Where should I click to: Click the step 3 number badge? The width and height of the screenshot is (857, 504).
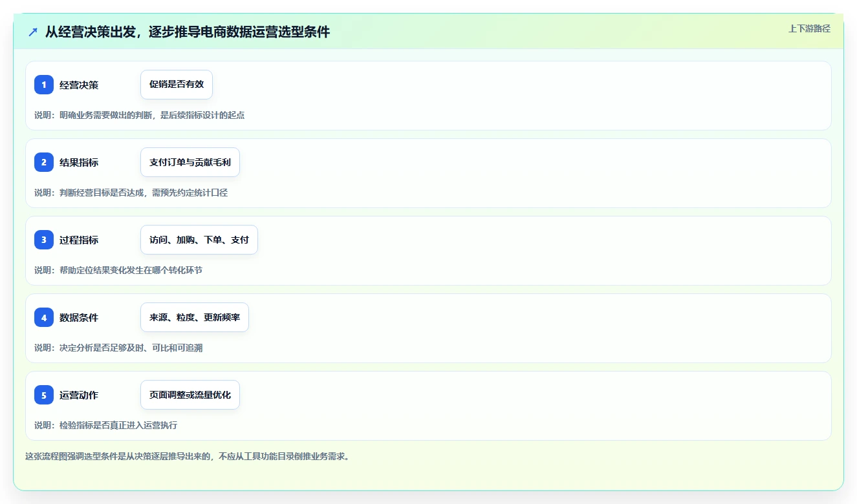[44, 240]
